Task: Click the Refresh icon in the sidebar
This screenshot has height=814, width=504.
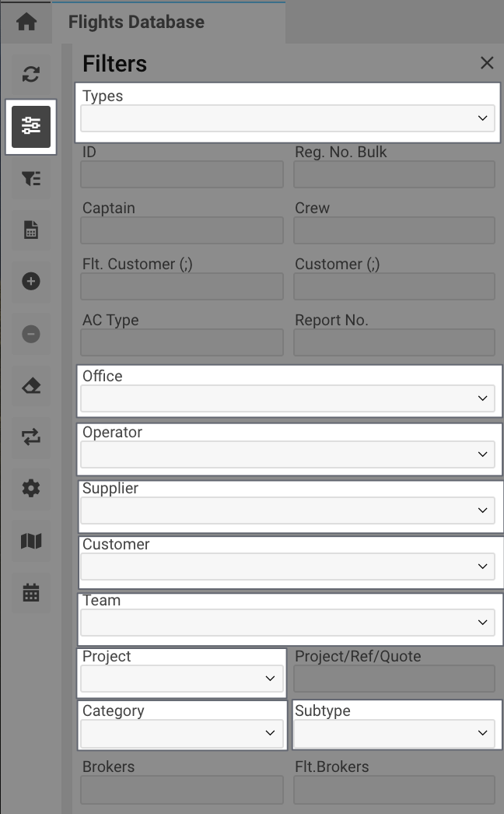Action: (x=30, y=75)
